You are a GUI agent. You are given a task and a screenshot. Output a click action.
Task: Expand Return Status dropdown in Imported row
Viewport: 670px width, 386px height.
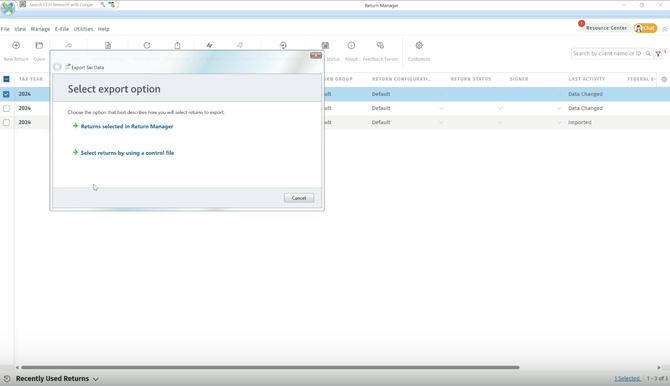(x=500, y=122)
